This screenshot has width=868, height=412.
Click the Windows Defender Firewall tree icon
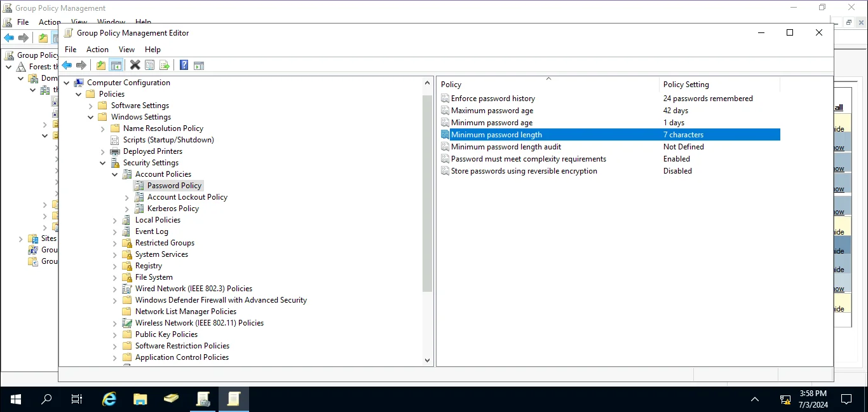127,300
